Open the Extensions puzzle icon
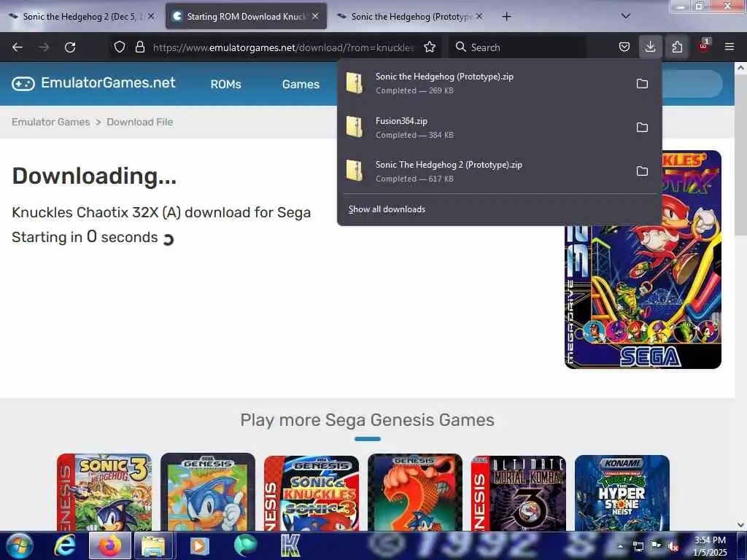The height and width of the screenshot is (560, 747). click(677, 47)
